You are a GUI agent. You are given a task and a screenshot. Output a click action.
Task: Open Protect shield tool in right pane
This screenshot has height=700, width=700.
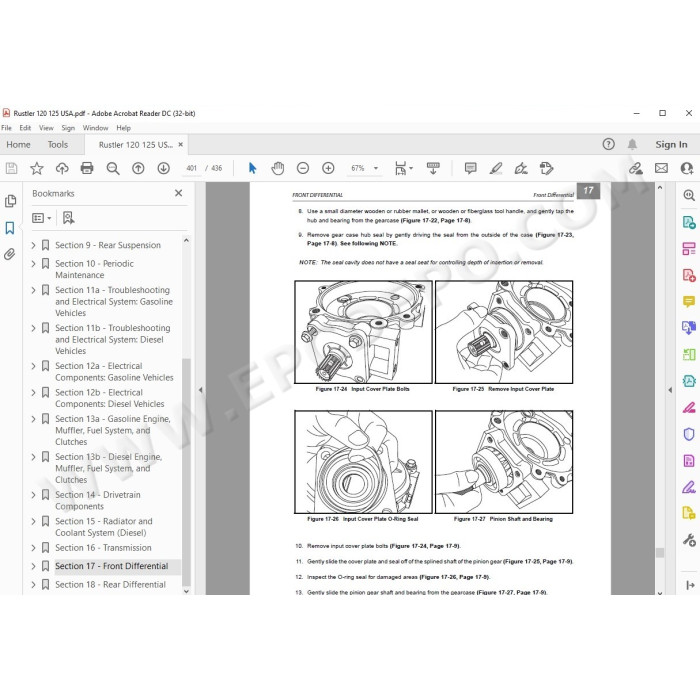(689, 433)
